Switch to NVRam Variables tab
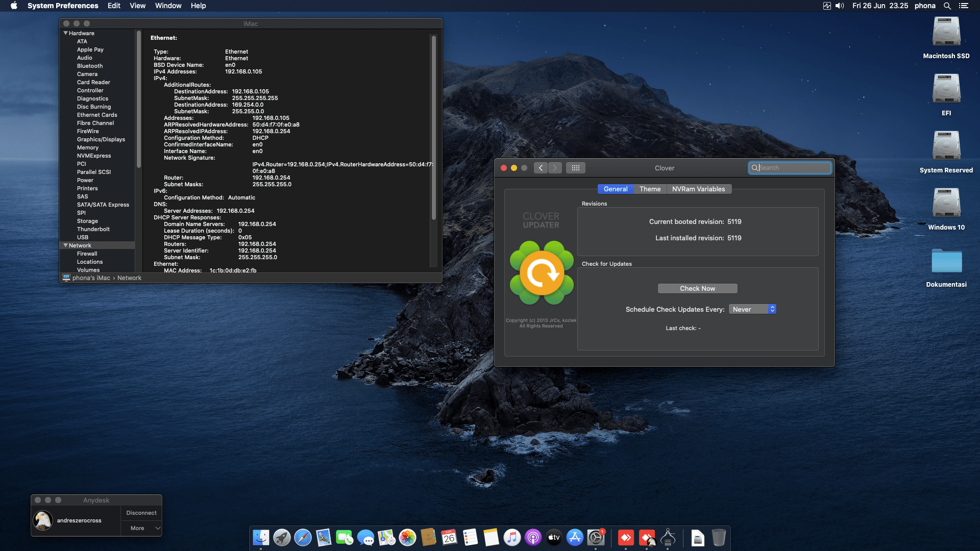 698,189
